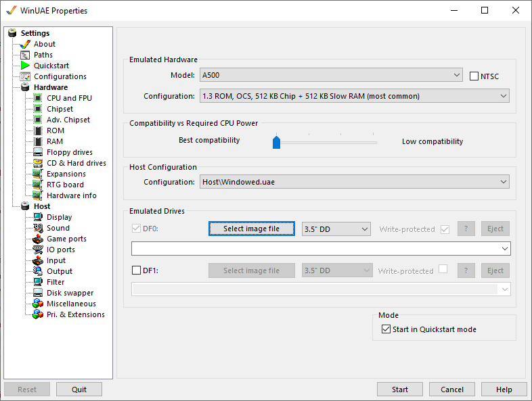Click the ROM chip icon

click(x=38, y=131)
